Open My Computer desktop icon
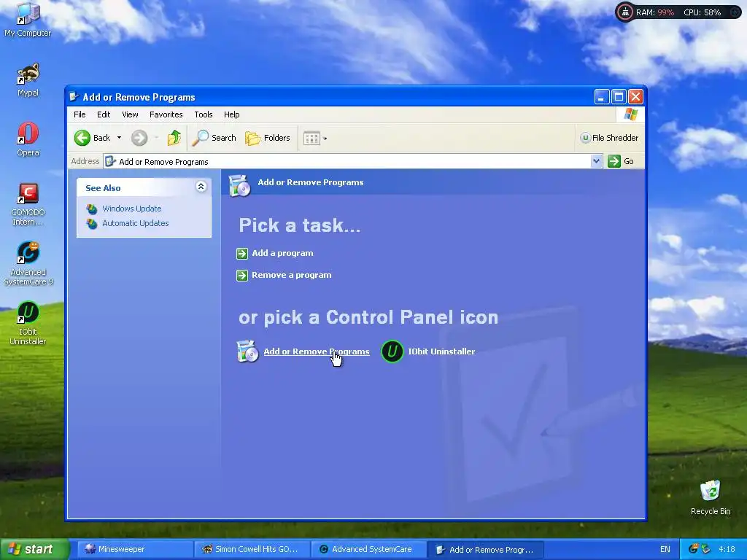This screenshot has height=560, width=747. point(28,19)
